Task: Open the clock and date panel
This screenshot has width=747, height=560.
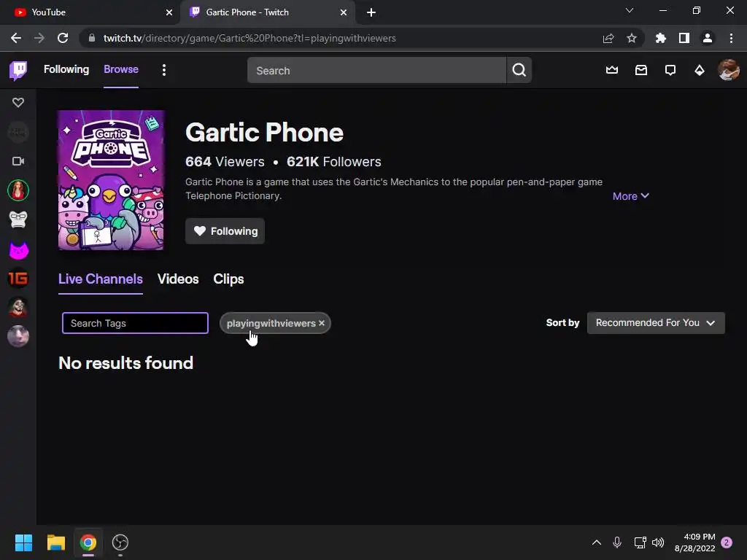Action: pyautogui.click(x=694, y=542)
